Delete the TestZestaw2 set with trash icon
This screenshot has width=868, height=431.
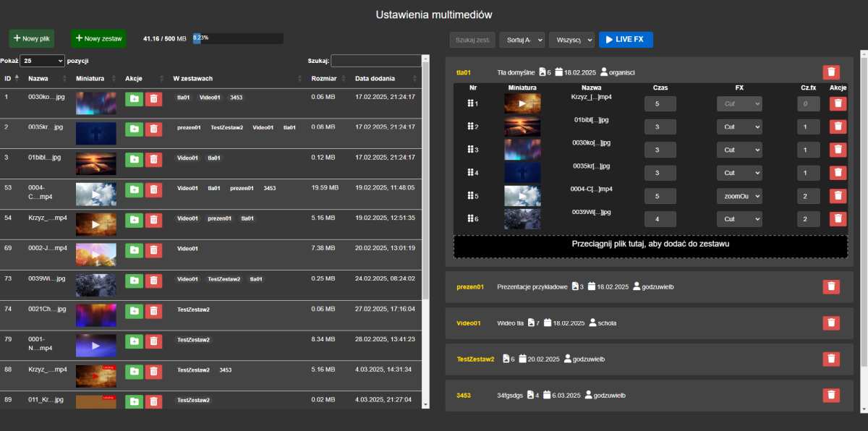pos(831,359)
